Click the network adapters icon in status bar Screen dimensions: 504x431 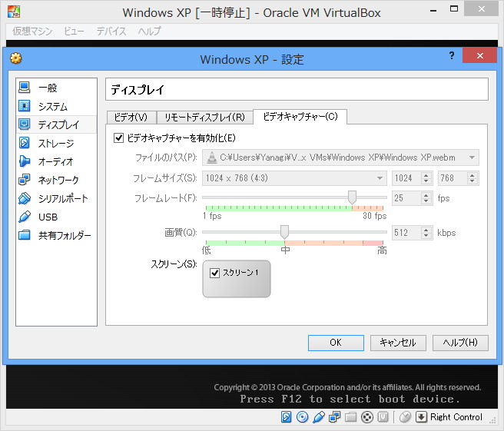(335, 417)
